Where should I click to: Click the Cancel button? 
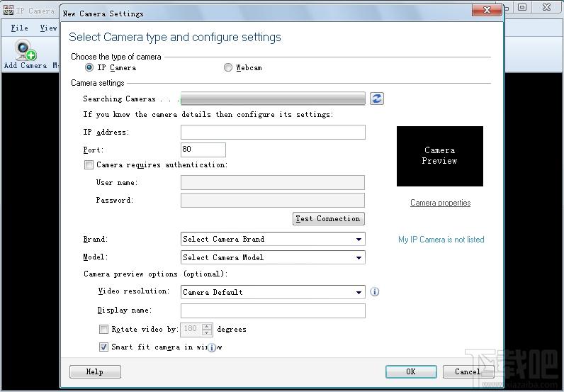[x=468, y=371]
